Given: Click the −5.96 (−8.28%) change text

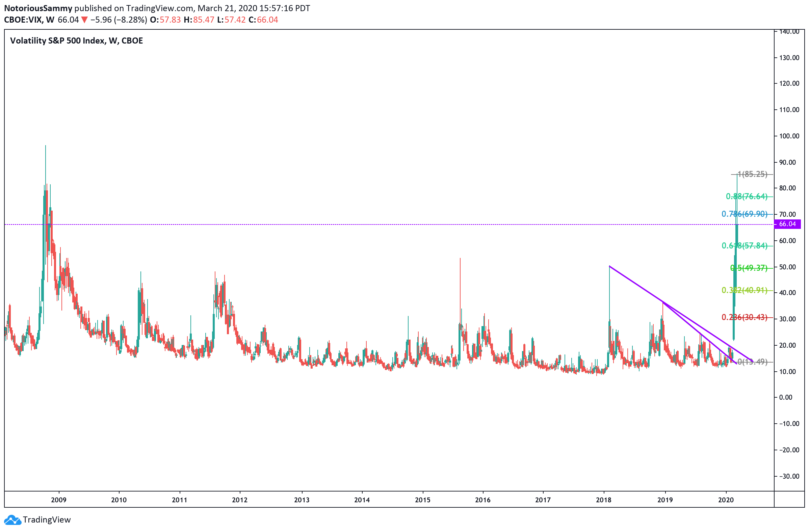Looking at the screenshot, I should pyautogui.click(x=119, y=20).
